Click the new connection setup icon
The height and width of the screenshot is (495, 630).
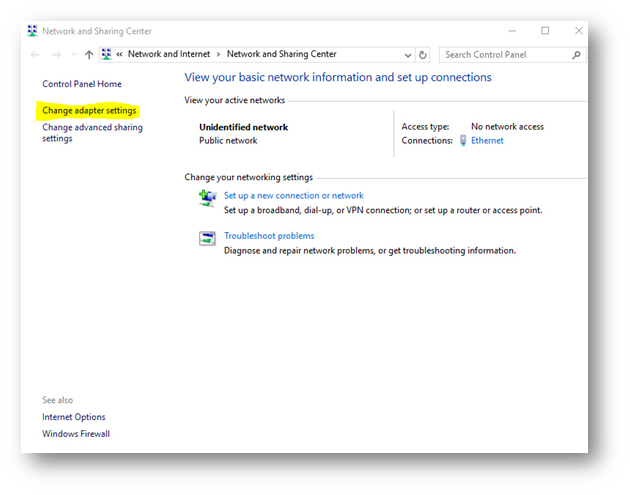click(207, 198)
